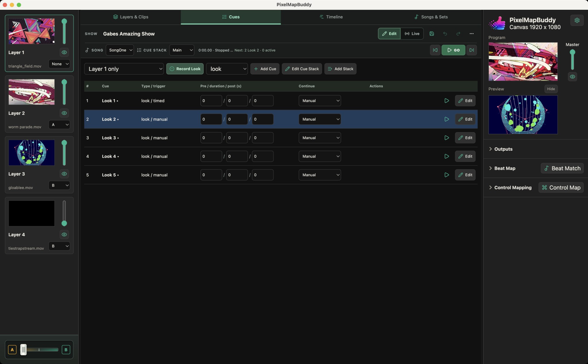The height and width of the screenshot is (364, 588).
Task: Play the Look 4 cue
Action: click(x=446, y=156)
